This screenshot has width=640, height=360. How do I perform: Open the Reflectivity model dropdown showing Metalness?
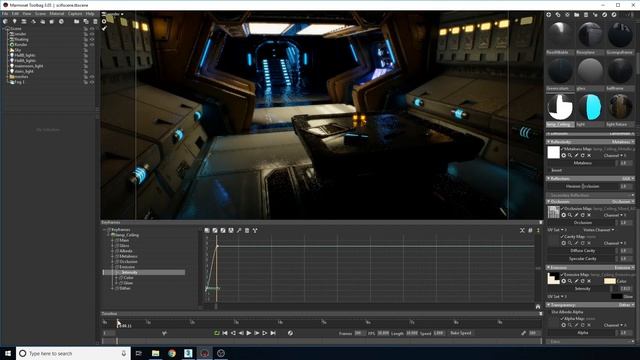(x=623, y=142)
